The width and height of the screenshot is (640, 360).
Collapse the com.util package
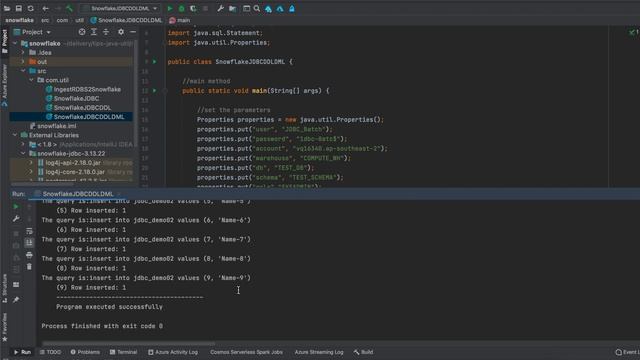[31, 80]
